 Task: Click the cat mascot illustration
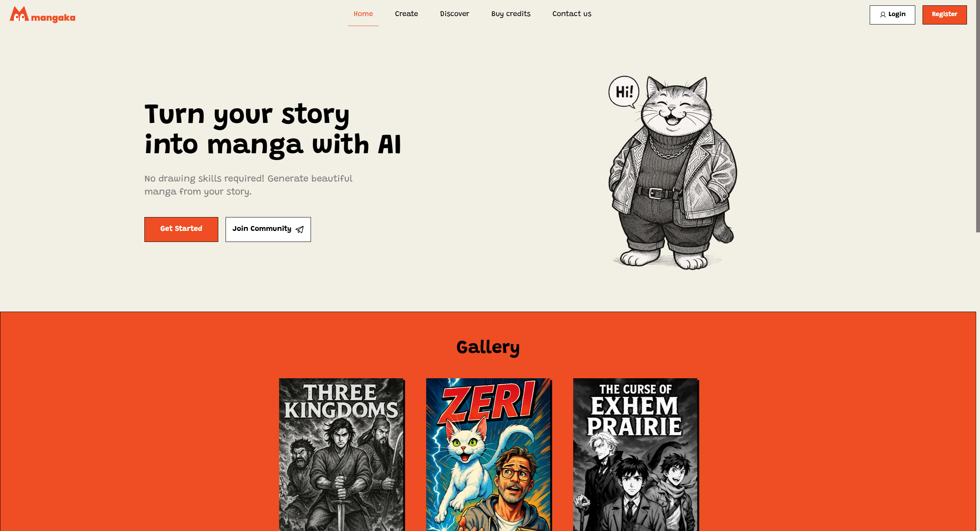(x=673, y=172)
